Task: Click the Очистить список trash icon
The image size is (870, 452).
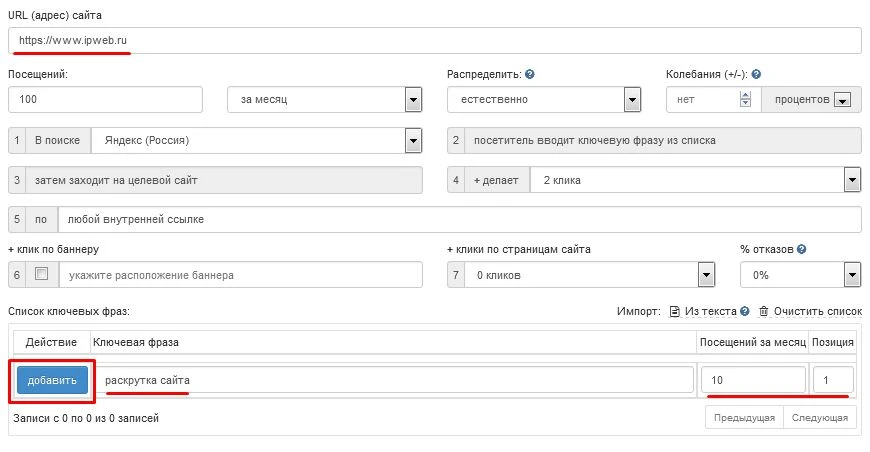Action: [764, 312]
